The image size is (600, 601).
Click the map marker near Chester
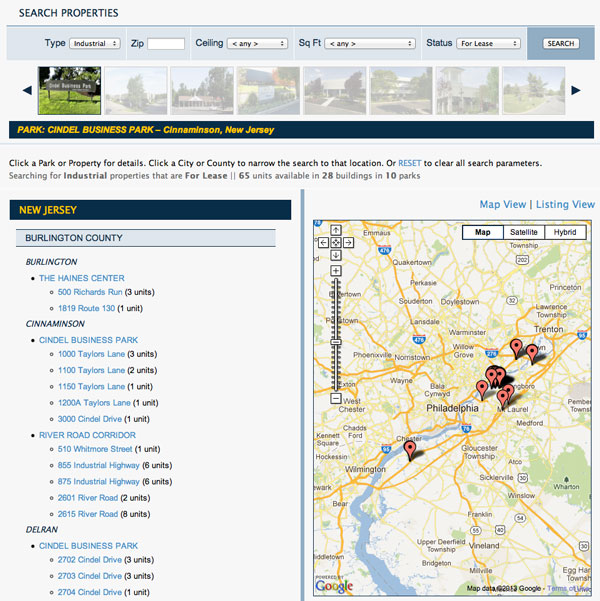point(409,450)
